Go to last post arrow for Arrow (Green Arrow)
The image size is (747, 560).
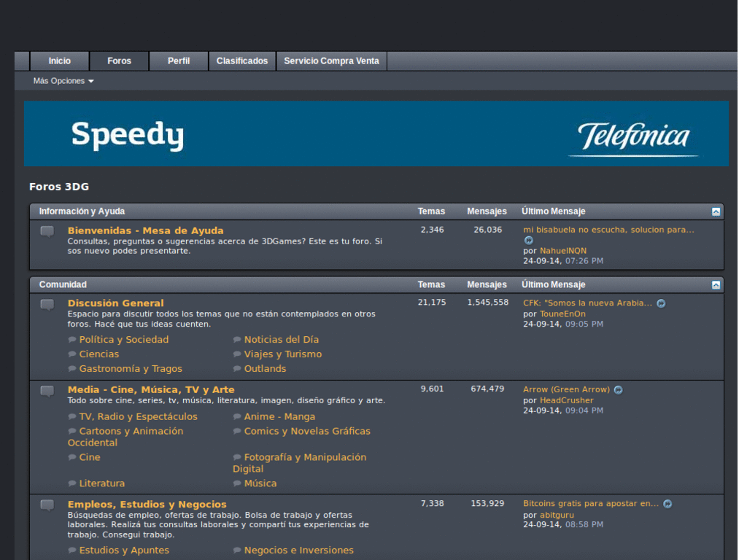tap(618, 390)
